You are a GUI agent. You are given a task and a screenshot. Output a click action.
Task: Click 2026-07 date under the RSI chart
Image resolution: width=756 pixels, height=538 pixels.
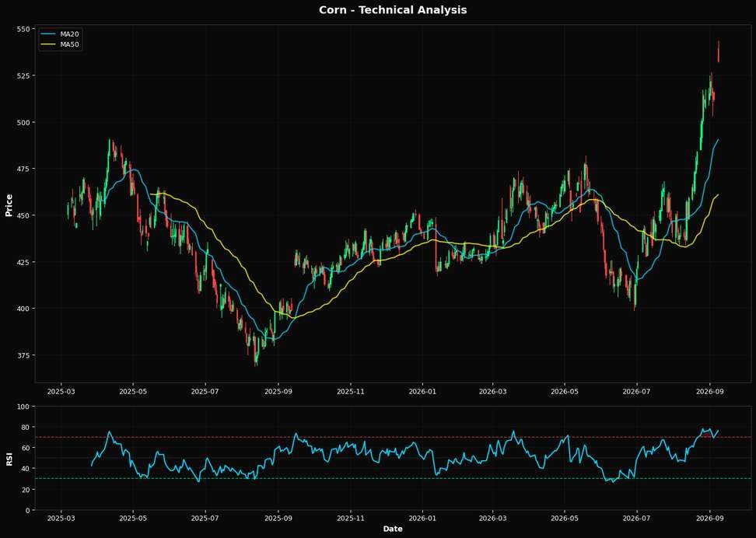[636, 519]
